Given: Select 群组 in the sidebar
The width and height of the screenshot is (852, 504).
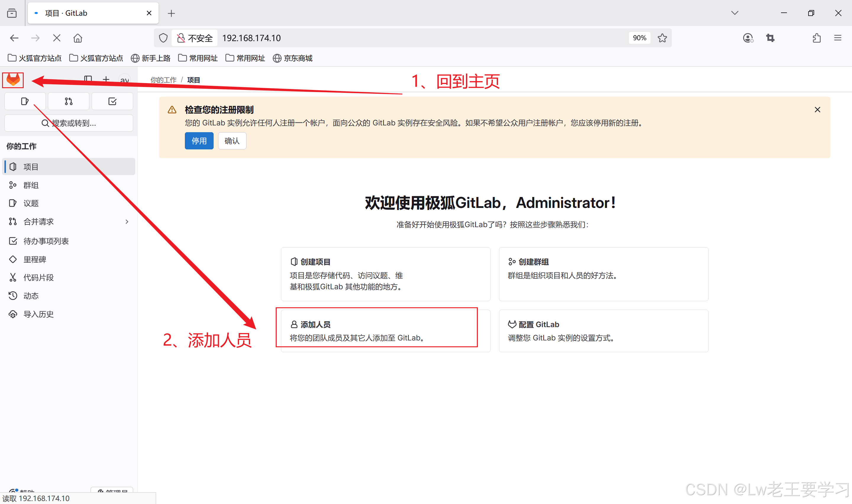Looking at the screenshot, I should (x=31, y=185).
